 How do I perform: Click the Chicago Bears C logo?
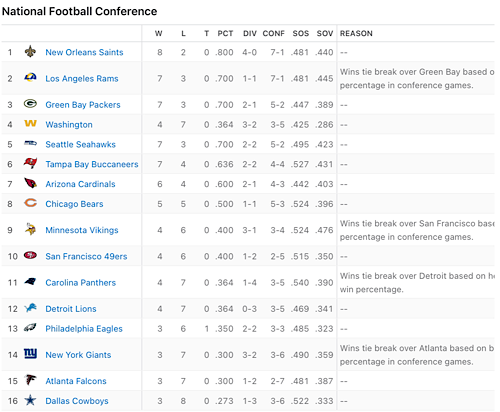pos(30,203)
